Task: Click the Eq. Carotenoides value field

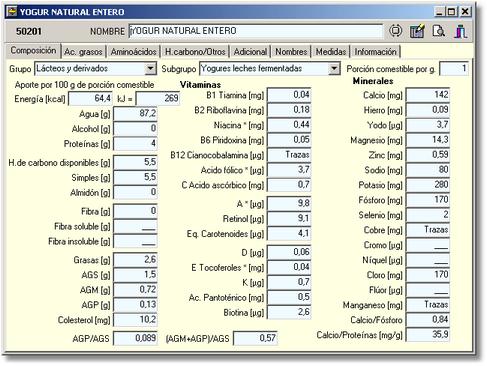Action: [289, 234]
